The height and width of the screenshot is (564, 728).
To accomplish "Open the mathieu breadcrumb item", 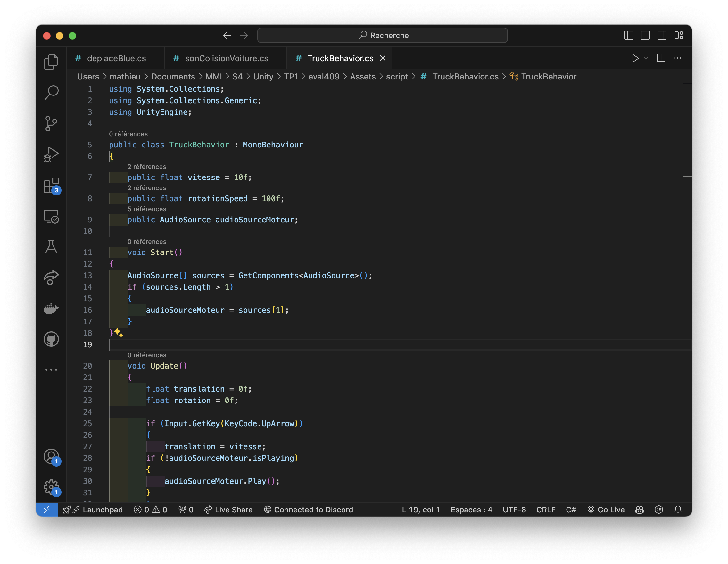I will point(125,77).
